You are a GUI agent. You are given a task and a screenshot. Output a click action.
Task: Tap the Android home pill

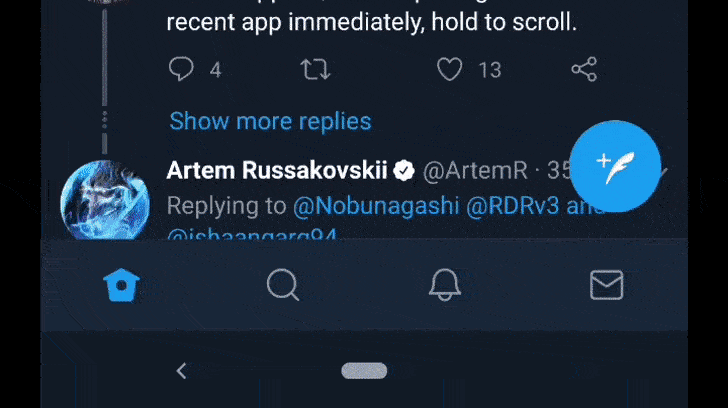(364, 371)
